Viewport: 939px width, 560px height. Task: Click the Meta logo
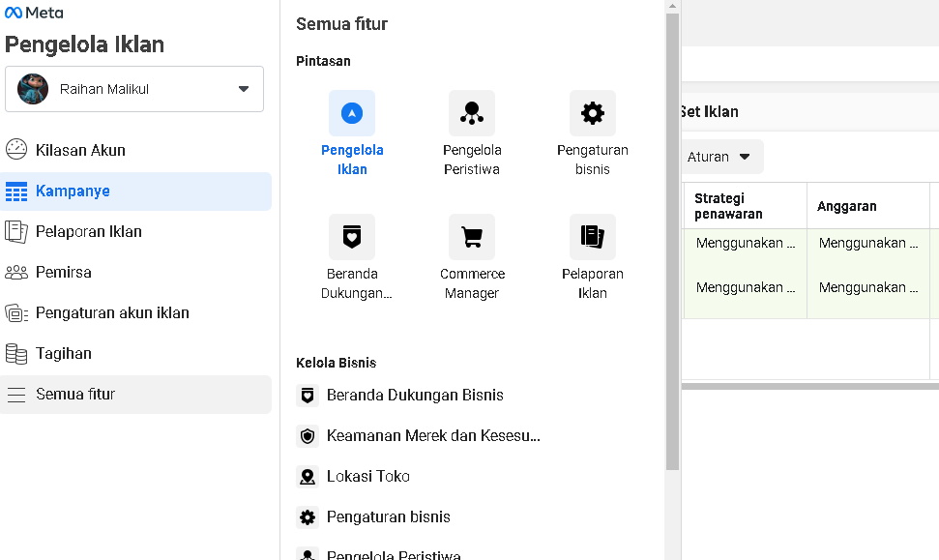pyautogui.click(x=34, y=13)
